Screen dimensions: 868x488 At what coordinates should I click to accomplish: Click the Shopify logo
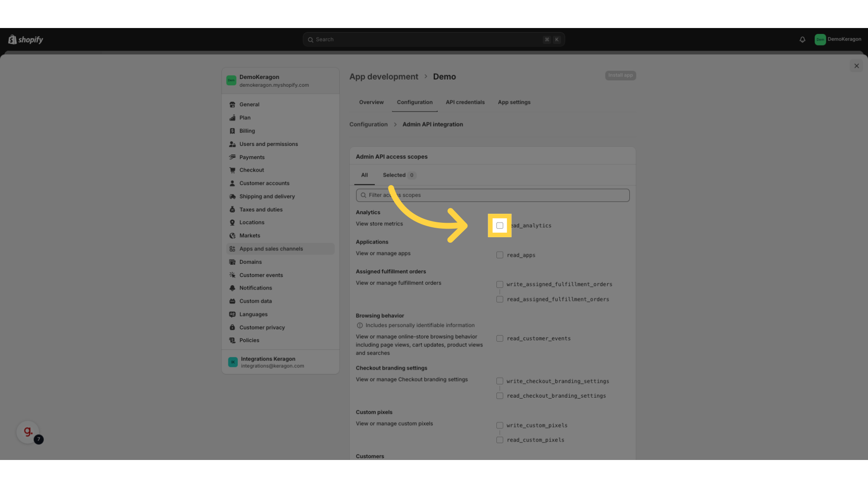[x=26, y=40]
